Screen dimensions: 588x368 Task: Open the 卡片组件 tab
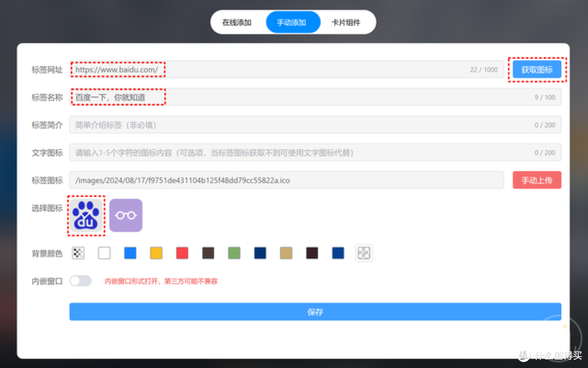pyautogui.click(x=347, y=22)
